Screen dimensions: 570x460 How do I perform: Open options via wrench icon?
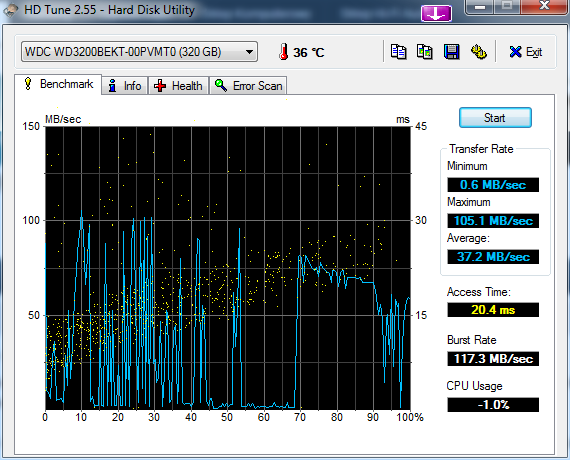point(479,52)
